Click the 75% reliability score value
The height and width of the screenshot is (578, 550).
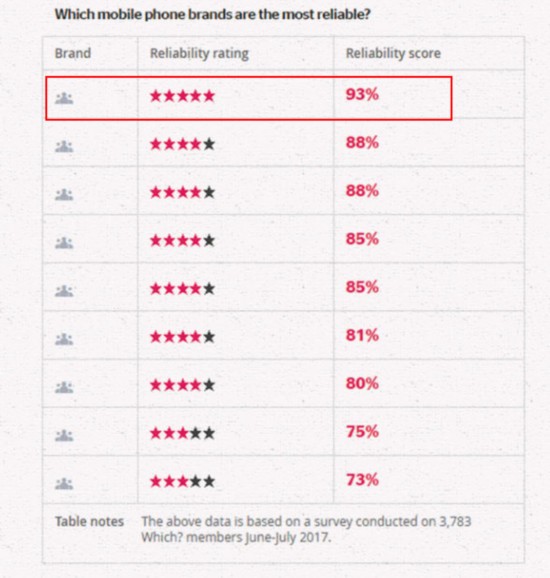click(x=362, y=432)
